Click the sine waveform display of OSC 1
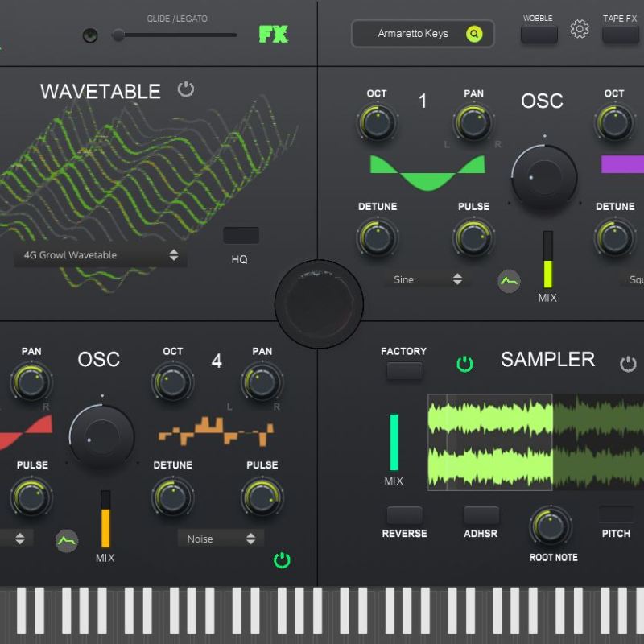644x644 pixels. (427, 171)
